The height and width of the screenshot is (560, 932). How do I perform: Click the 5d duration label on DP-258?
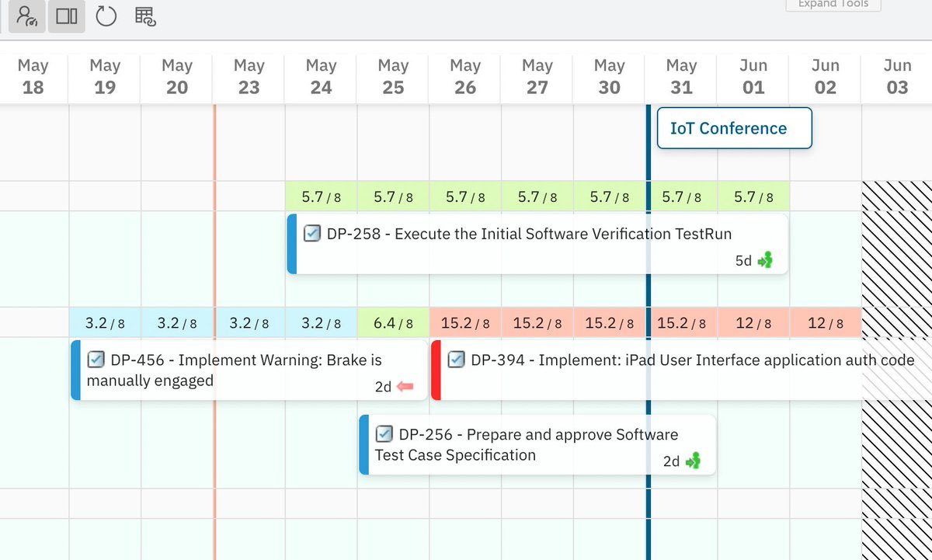pos(743,261)
